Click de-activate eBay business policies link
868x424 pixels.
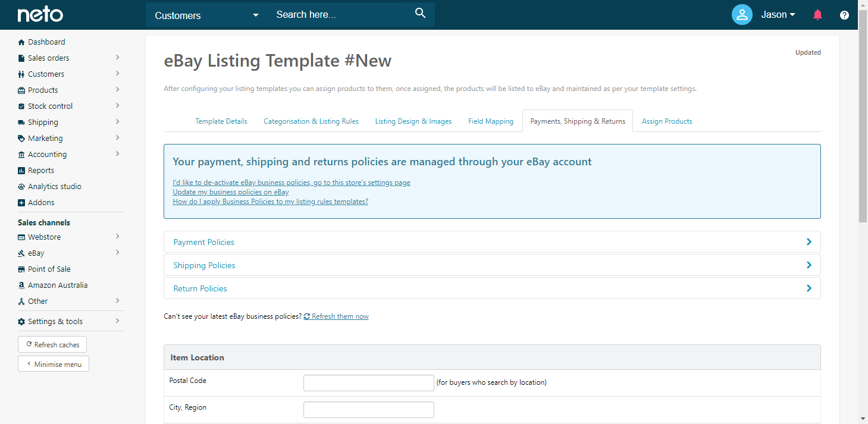pyautogui.click(x=292, y=183)
